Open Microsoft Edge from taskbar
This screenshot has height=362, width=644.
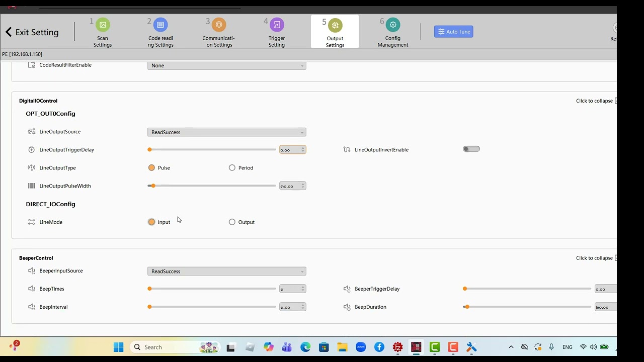coord(305,347)
